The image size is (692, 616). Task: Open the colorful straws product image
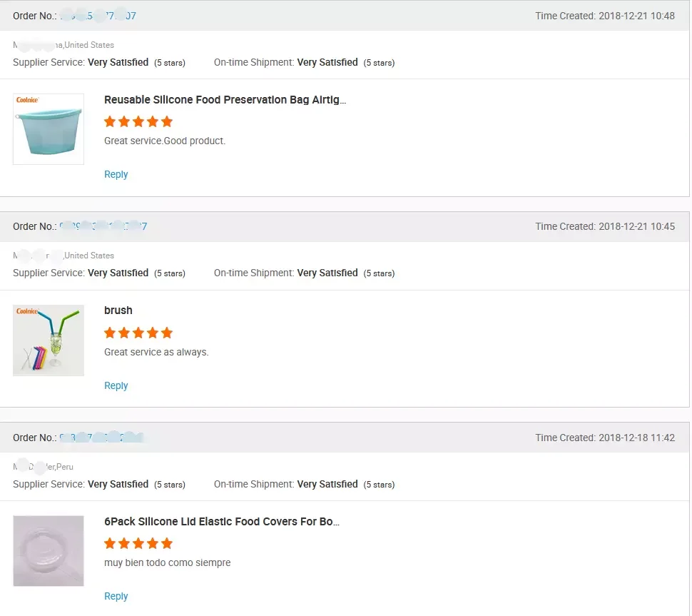pyautogui.click(x=49, y=340)
